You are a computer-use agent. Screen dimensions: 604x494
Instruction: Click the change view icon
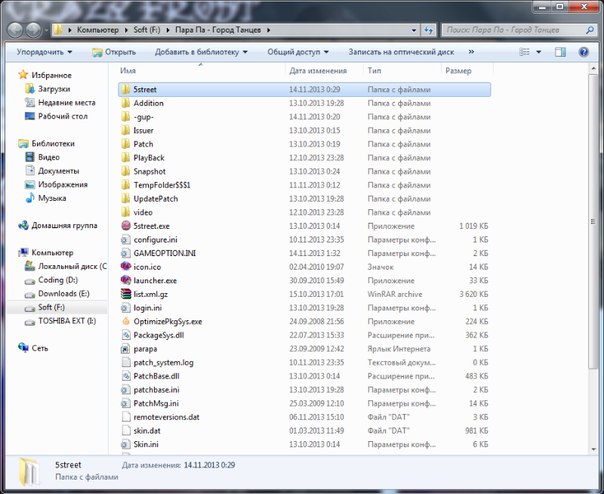point(524,52)
